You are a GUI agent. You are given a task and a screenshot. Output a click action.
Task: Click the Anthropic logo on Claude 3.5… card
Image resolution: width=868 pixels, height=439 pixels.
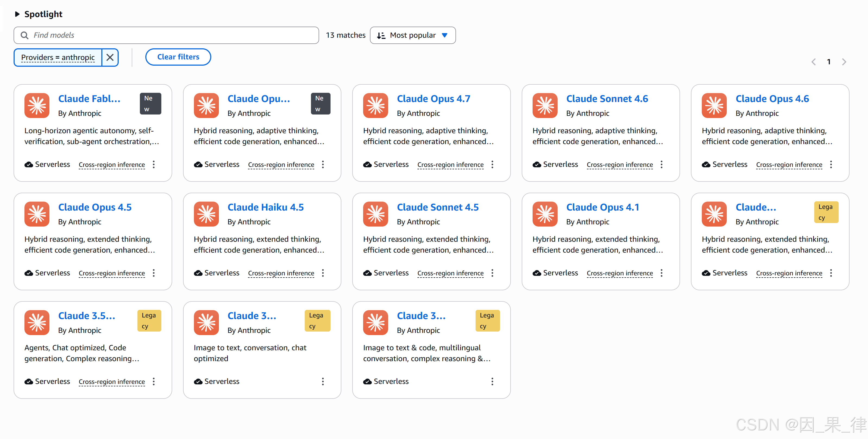(37, 323)
